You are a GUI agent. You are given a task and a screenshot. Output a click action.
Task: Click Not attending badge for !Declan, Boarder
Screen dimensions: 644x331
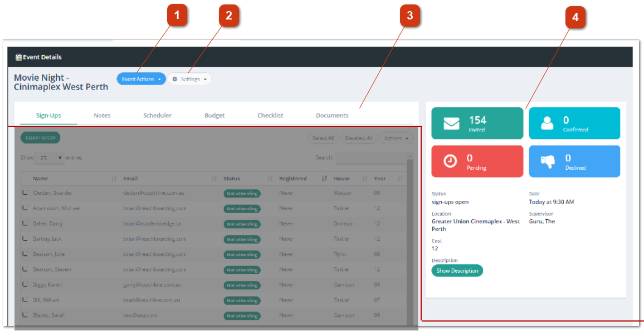click(242, 194)
